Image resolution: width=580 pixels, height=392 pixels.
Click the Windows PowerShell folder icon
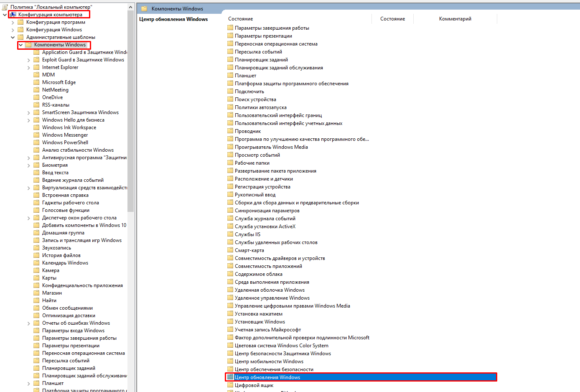[36, 143]
